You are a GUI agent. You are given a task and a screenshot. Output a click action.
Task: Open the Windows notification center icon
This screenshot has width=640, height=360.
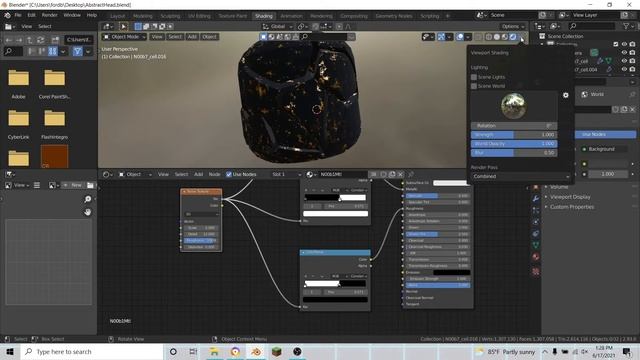click(x=627, y=352)
